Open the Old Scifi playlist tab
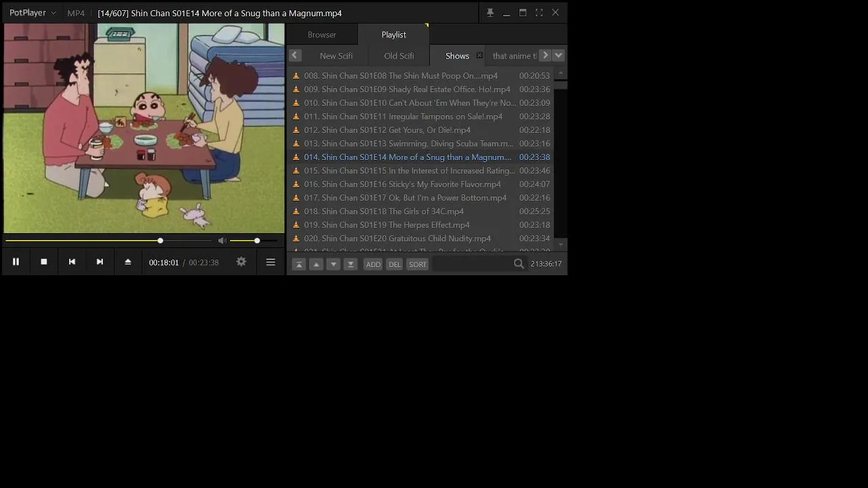The image size is (868, 488). coord(399,56)
